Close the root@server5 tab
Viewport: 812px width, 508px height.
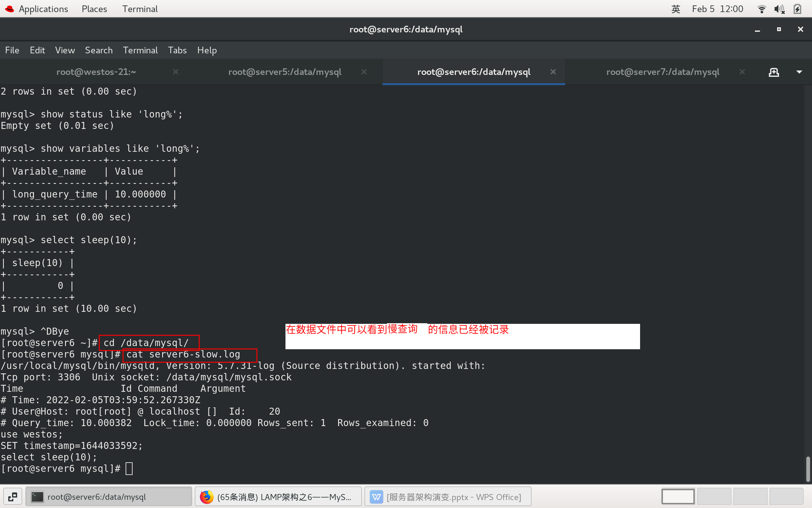point(364,72)
